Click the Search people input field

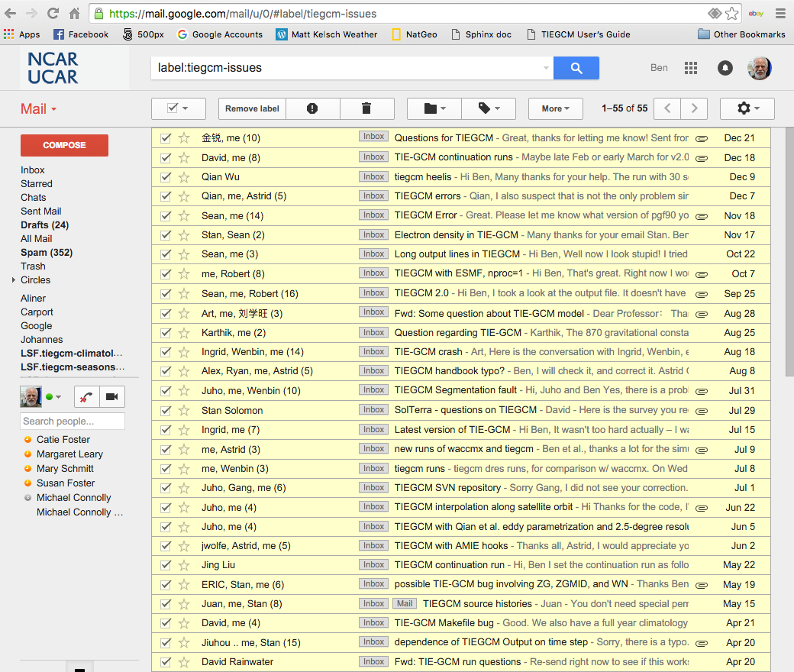coord(73,422)
